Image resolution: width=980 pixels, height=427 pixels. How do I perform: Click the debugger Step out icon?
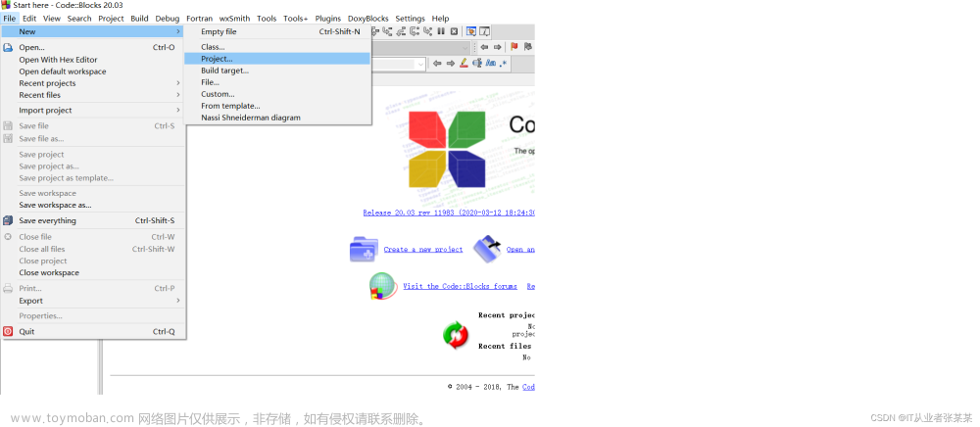pos(401,31)
